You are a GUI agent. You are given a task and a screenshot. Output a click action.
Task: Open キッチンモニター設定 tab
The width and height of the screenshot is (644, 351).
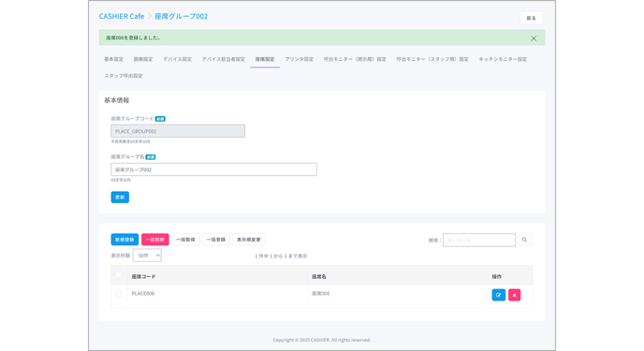pos(503,59)
